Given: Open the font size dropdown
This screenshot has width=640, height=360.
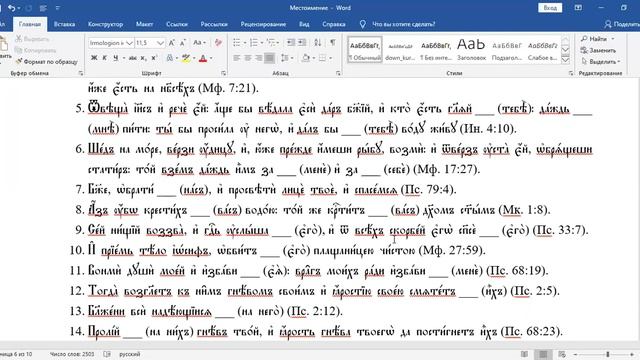Looking at the screenshot, I should click(x=160, y=43).
